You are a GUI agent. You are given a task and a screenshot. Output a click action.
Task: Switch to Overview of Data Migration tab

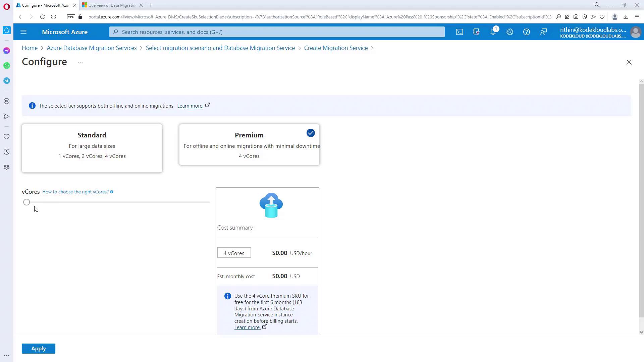[112, 5]
